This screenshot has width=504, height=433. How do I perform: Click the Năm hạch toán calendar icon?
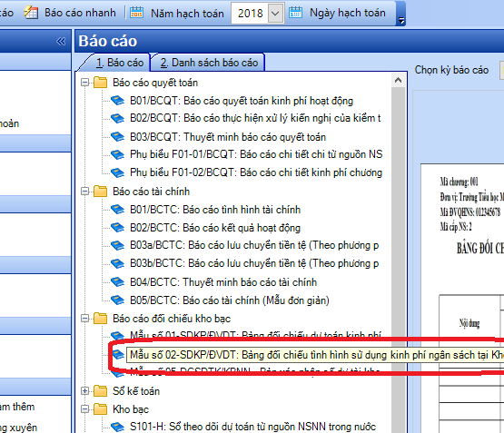pos(136,13)
